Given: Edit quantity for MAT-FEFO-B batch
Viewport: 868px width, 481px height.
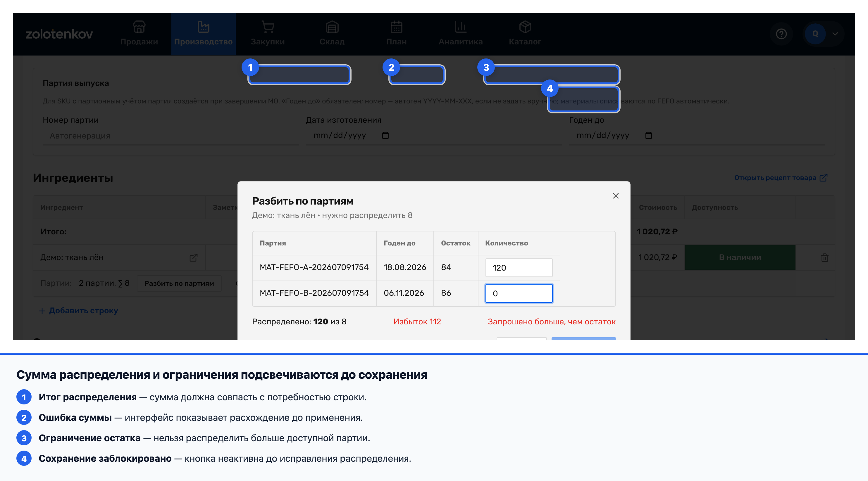Looking at the screenshot, I should 519,293.
